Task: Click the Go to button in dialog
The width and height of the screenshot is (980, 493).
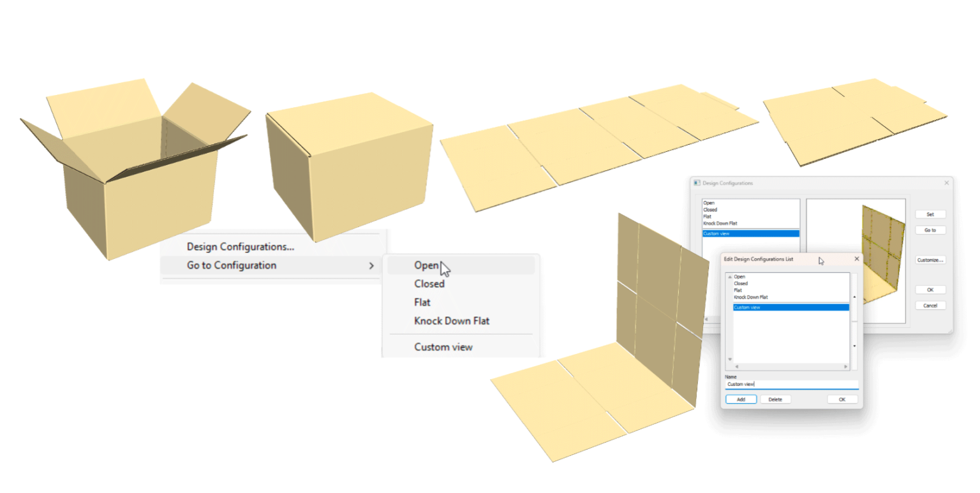Action: tap(930, 230)
